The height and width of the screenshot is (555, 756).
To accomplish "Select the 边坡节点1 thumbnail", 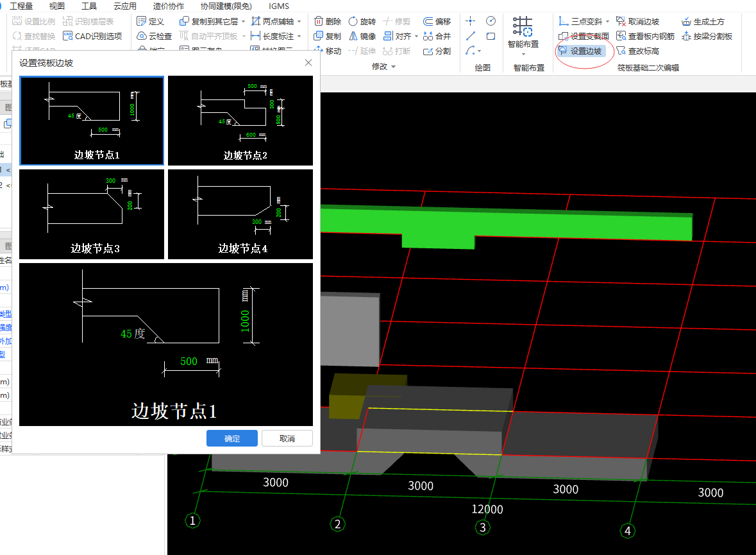I will [x=92, y=120].
